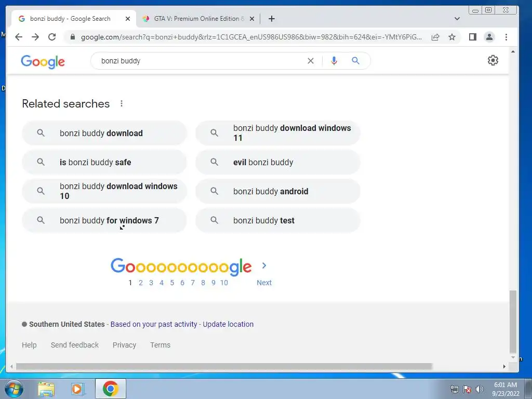Go to results page 8
Screen dimensions: 532x399
tap(203, 283)
